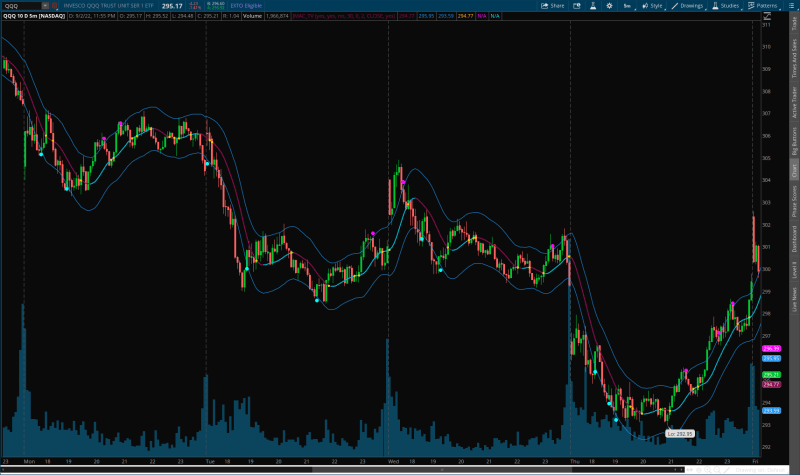The image size is (800, 475).
Task: Open the Active Trader sidebar tab
Action: tap(794, 103)
